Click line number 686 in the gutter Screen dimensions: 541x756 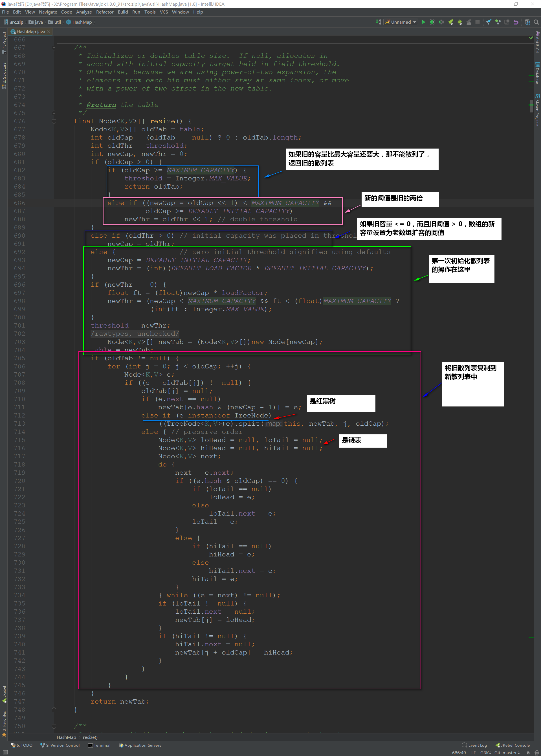tap(19, 203)
